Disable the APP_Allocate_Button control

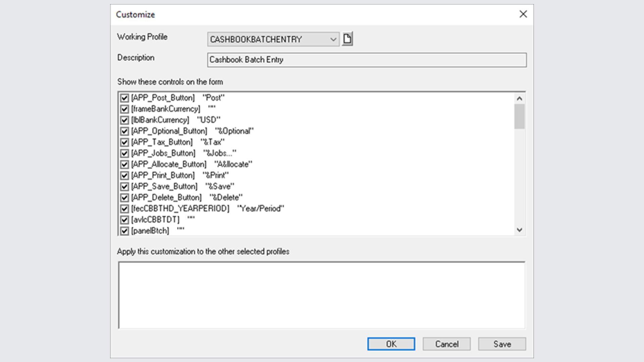124,164
